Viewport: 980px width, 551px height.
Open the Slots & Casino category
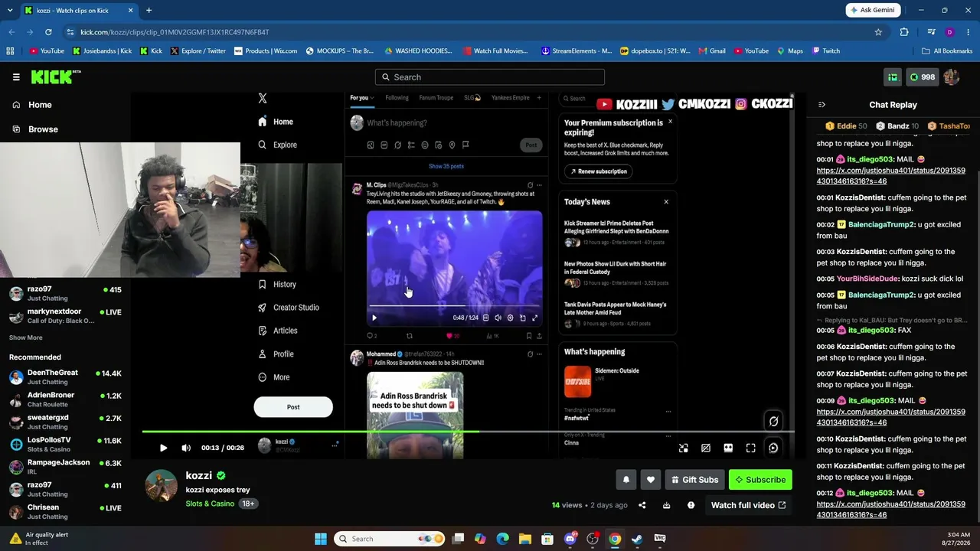(x=210, y=504)
